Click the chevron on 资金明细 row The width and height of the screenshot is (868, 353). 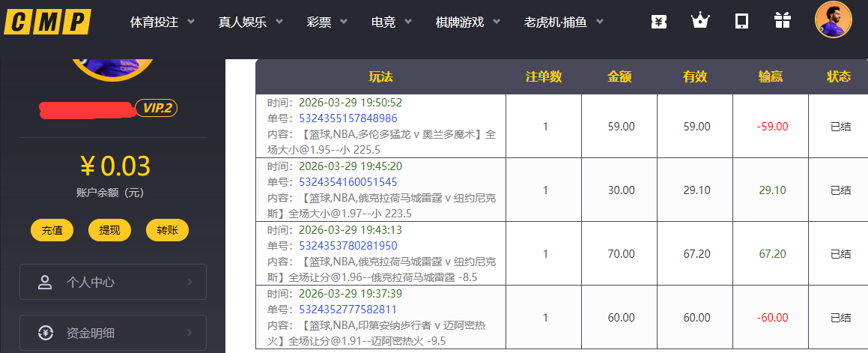(x=190, y=333)
